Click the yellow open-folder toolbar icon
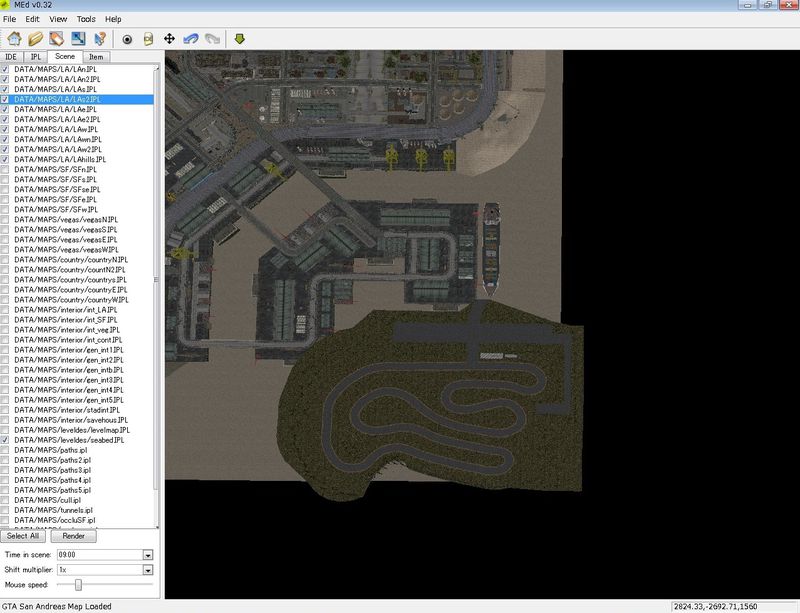 point(35,39)
